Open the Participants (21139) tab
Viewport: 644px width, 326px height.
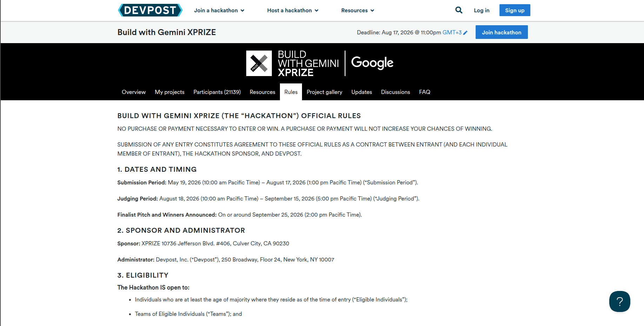click(x=217, y=92)
